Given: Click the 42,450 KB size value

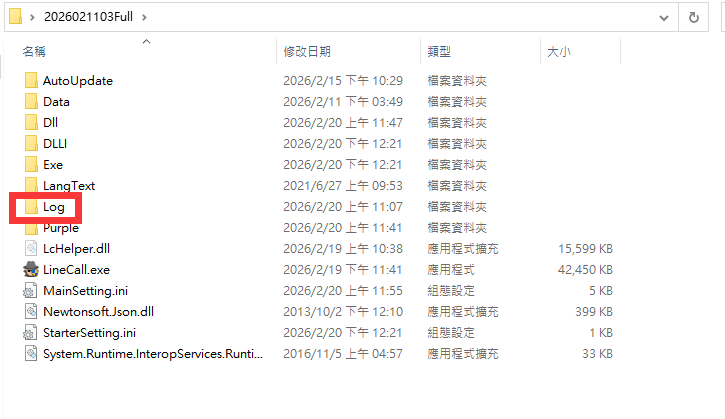Looking at the screenshot, I should [x=585, y=270].
